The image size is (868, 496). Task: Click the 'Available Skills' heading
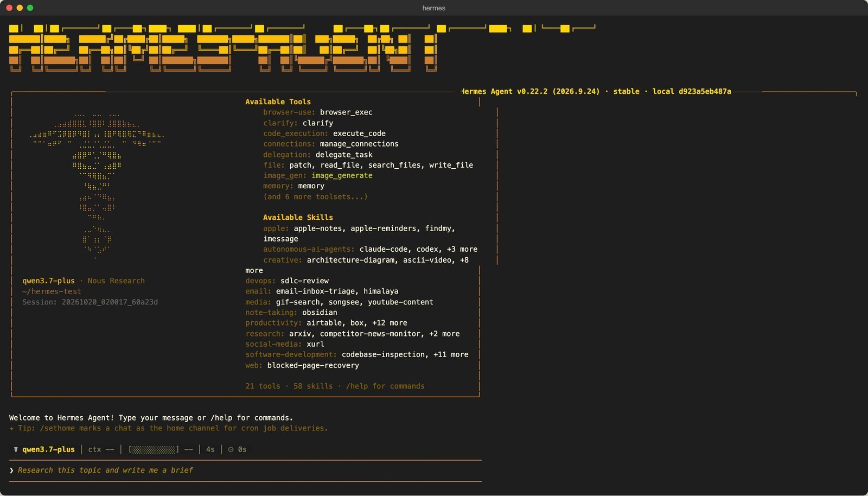(x=298, y=217)
